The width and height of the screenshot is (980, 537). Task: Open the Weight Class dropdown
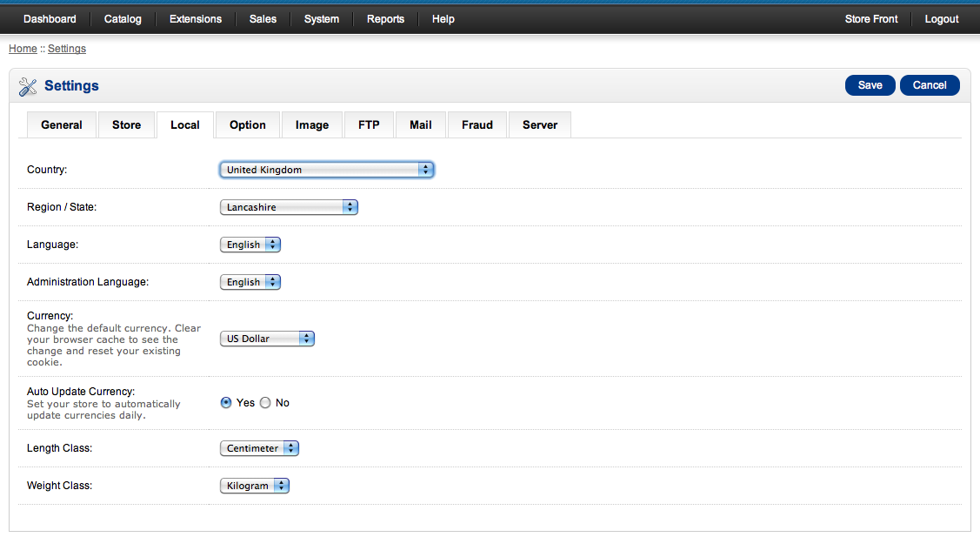(254, 485)
